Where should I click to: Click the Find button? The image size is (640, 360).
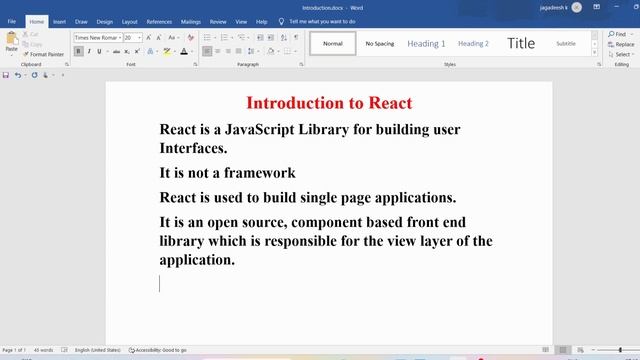(617, 34)
